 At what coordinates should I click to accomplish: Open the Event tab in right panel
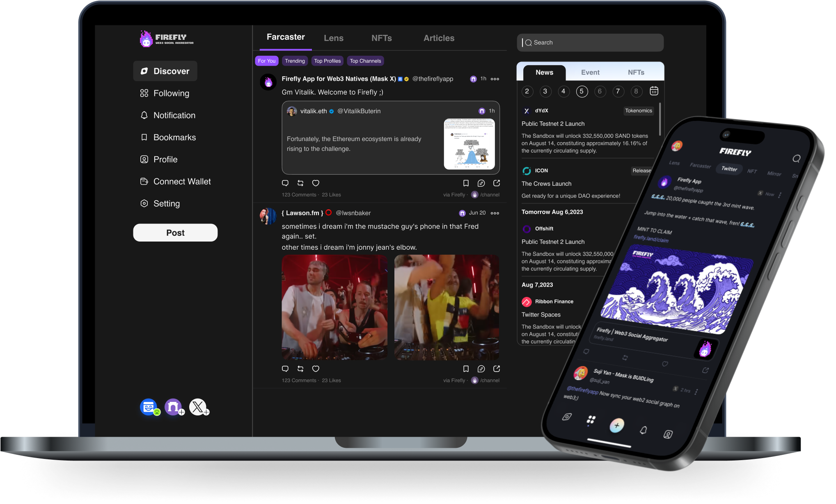tap(590, 73)
